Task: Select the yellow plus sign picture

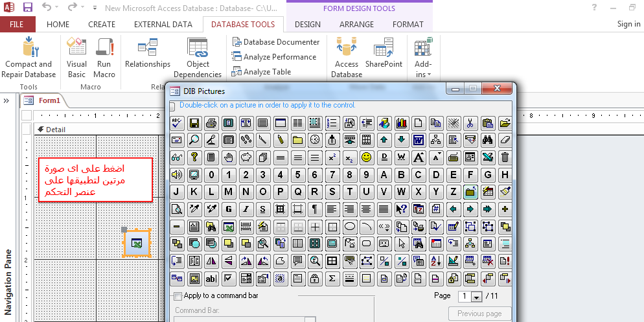Action: coord(505,209)
